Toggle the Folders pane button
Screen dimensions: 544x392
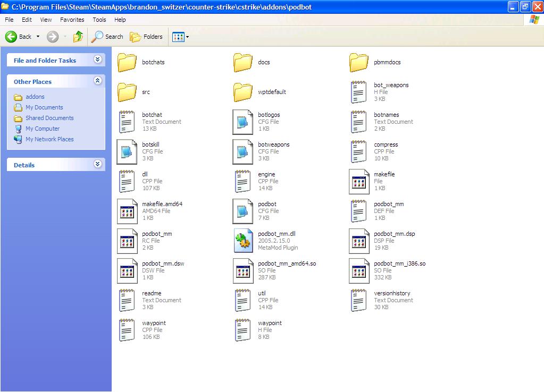146,37
